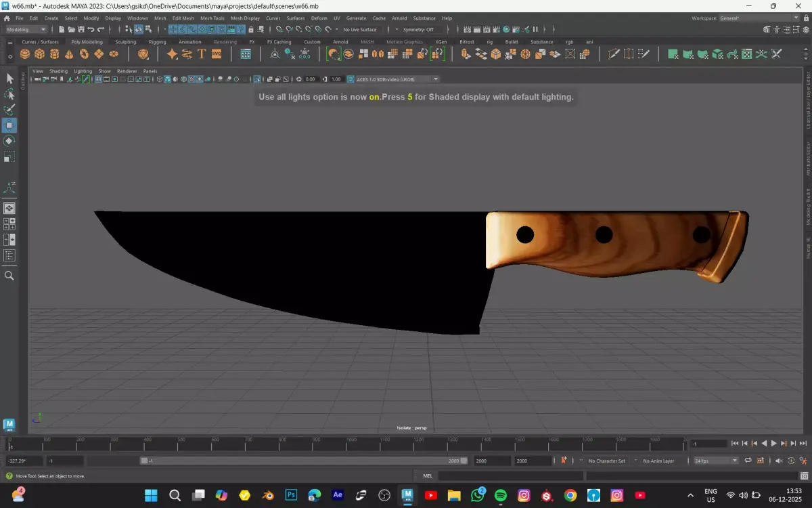This screenshot has height=508, width=812.
Task: Click the SVG import shelf icon
Action: pyautogui.click(x=217, y=54)
